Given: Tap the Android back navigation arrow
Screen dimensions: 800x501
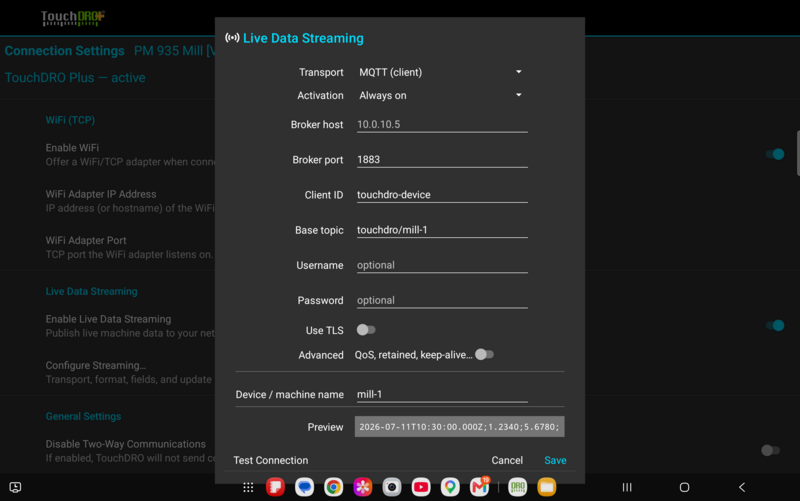Looking at the screenshot, I should tap(742, 487).
